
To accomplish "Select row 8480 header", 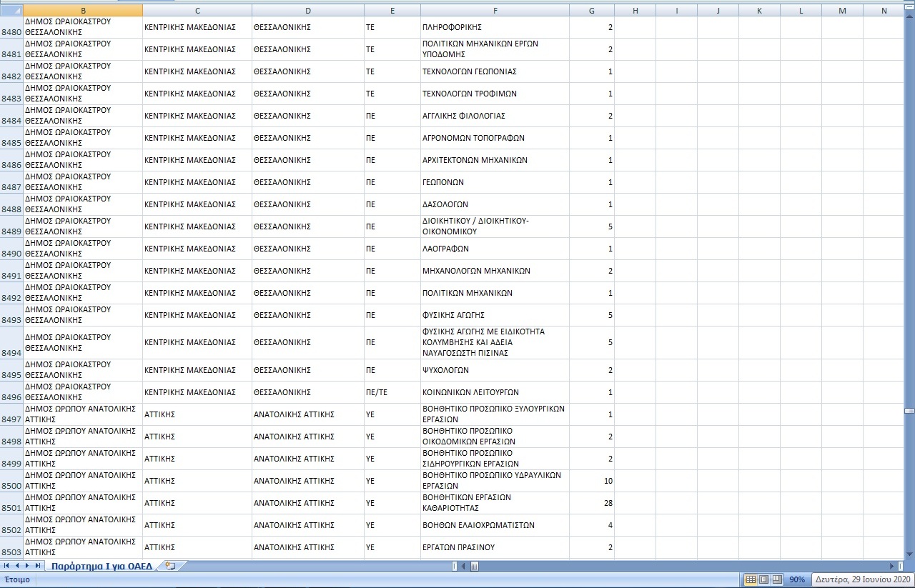I will point(11,27).
